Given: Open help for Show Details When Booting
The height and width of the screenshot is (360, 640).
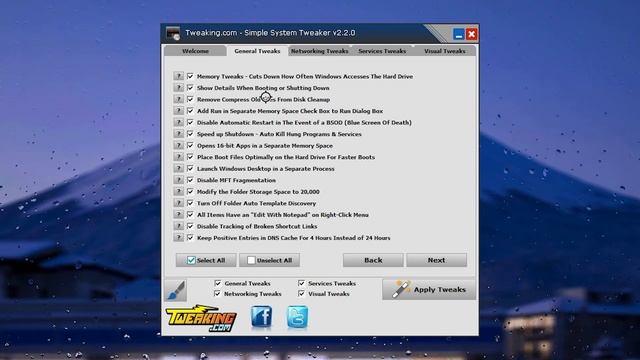Looking at the screenshot, I should [x=178, y=87].
